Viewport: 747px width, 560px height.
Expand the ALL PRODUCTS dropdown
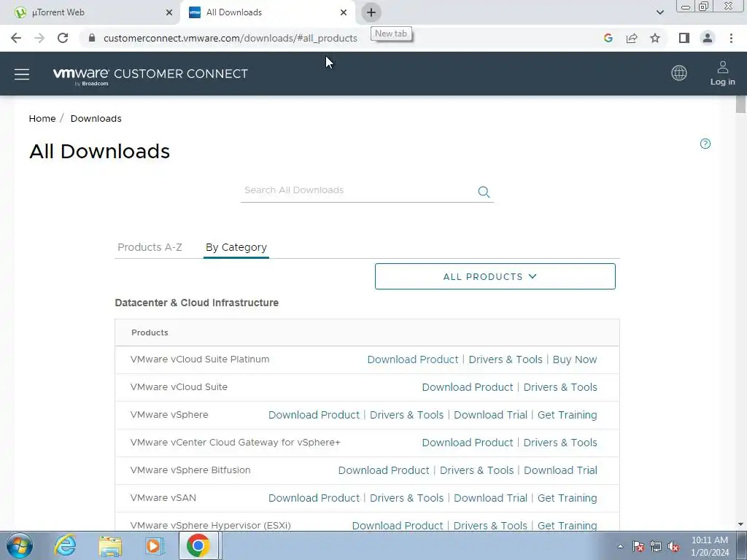495,276
